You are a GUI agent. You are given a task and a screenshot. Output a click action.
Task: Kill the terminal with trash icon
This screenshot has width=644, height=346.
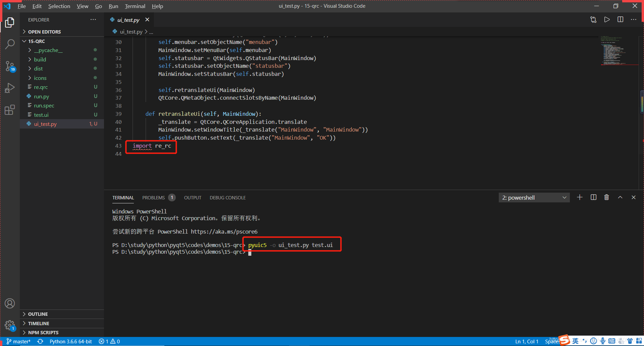[606, 197]
